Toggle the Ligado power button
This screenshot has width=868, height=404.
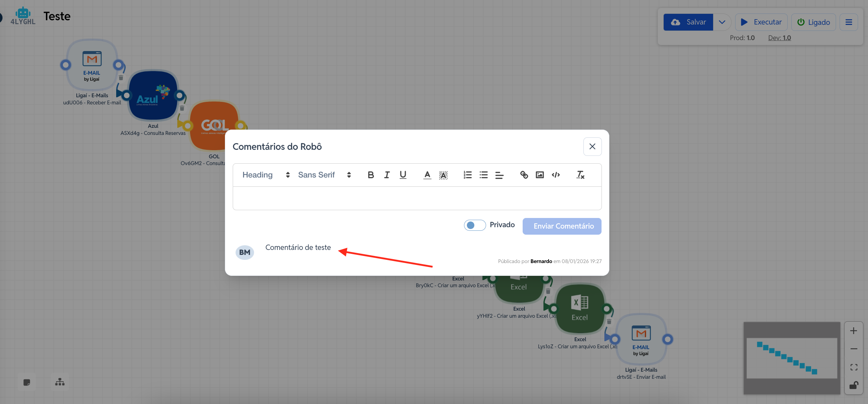(814, 22)
